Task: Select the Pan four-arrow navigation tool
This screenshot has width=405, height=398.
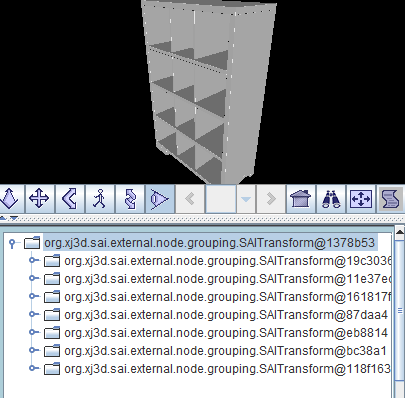Action: [x=39, y=199]
